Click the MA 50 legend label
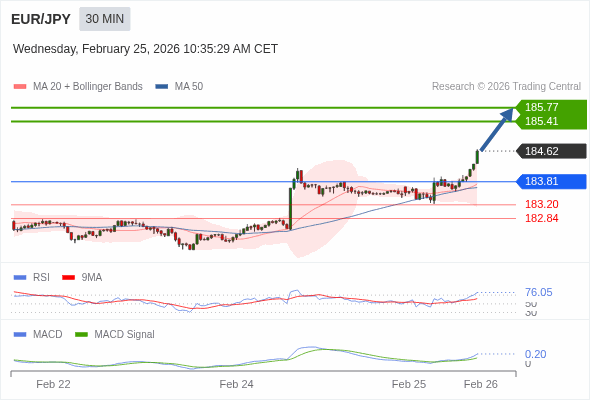This screenshot has width=590, height=400. point(189,87)
